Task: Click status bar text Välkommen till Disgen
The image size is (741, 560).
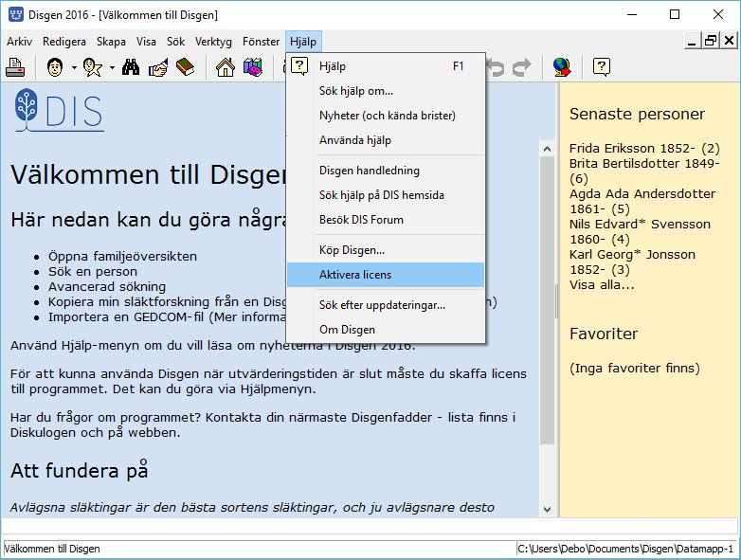Action: tap(52, 549)
